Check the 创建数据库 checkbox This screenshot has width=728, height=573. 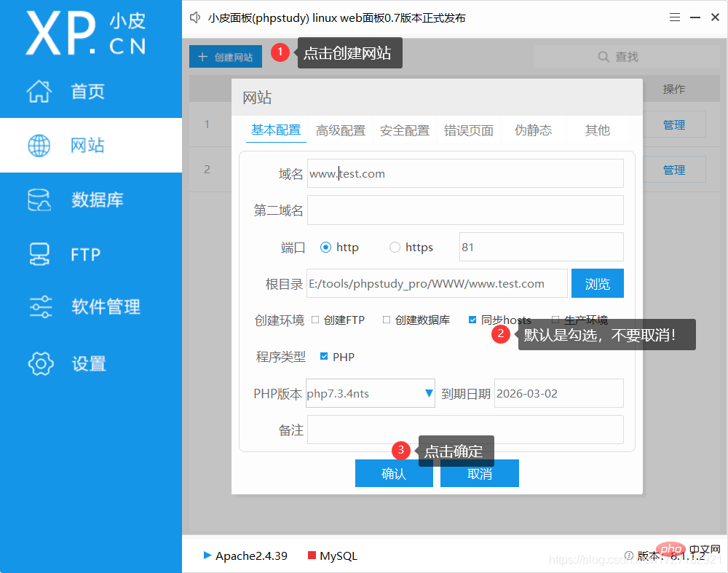coord(386,320)
